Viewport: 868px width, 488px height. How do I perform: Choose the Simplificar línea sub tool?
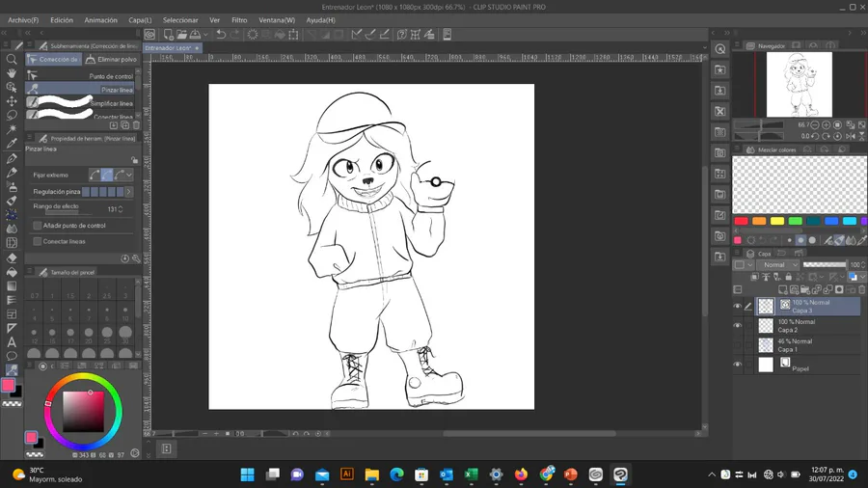[81, 103]
